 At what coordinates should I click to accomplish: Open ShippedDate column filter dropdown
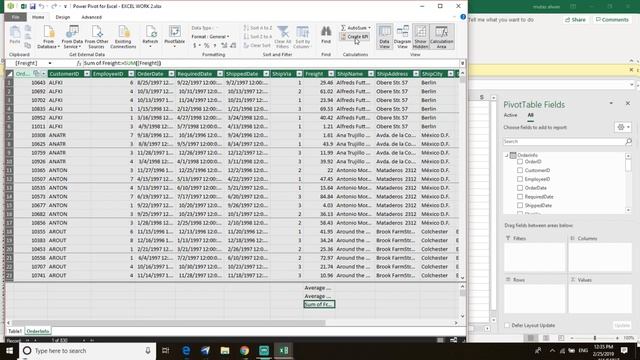pyautogui.click(x=266, y=74)
